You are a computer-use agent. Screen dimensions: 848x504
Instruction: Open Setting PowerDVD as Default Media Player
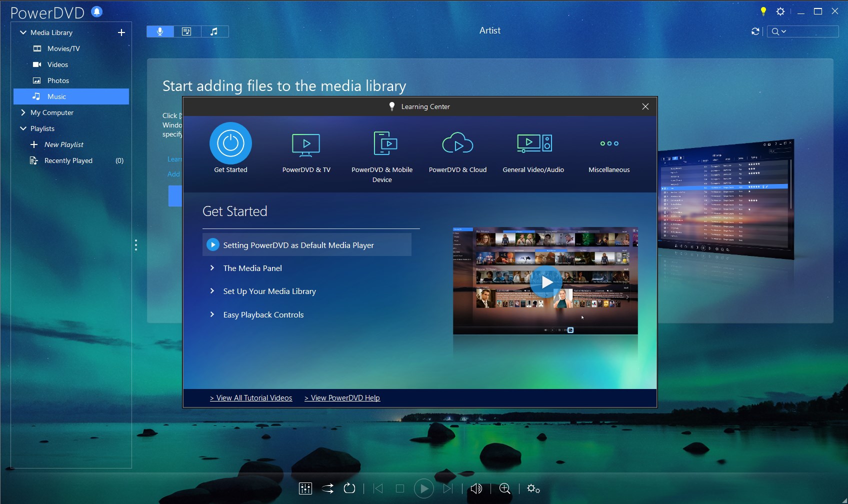pyautogui.click(x=307, y=245)
